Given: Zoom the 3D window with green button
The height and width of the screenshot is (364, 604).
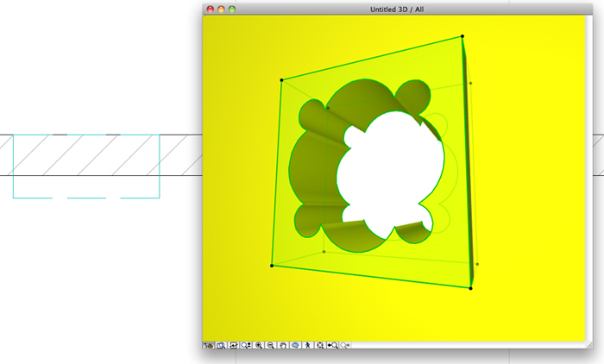Looking at the screenshot, I should tap(232, 9).
